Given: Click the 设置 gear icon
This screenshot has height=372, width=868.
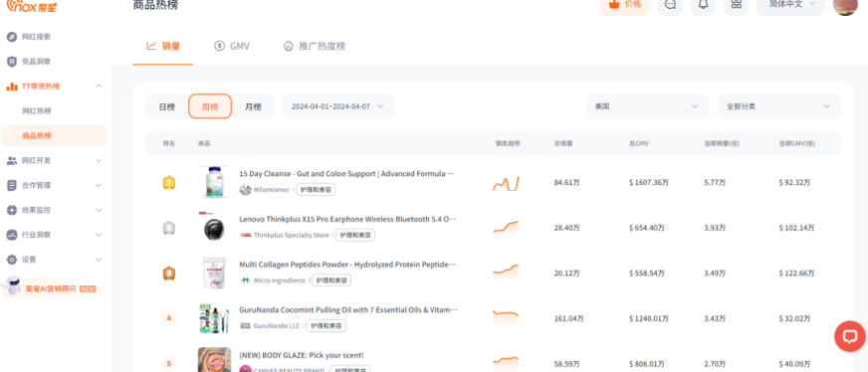Looking at the screenshot, I should (x=12, y=260).
